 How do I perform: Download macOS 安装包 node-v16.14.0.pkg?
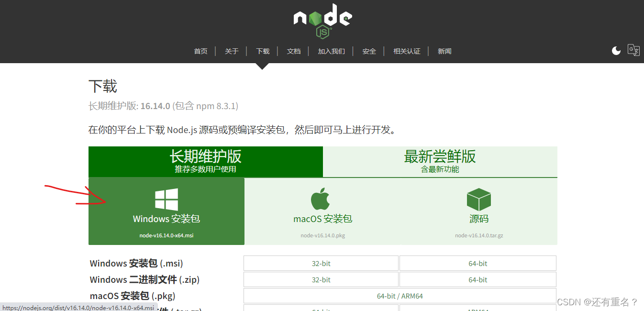click(323, 211)
